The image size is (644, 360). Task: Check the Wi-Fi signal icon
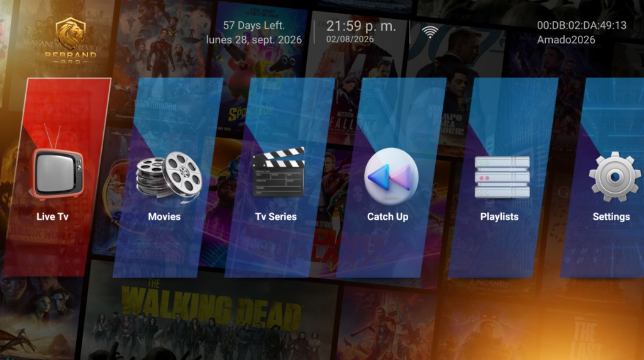tap(430, 31)
